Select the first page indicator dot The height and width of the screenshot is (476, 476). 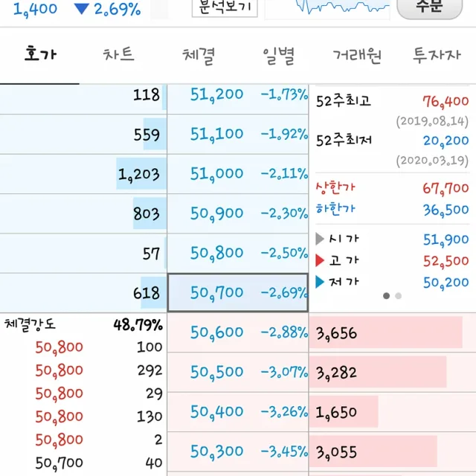(386, 296)
